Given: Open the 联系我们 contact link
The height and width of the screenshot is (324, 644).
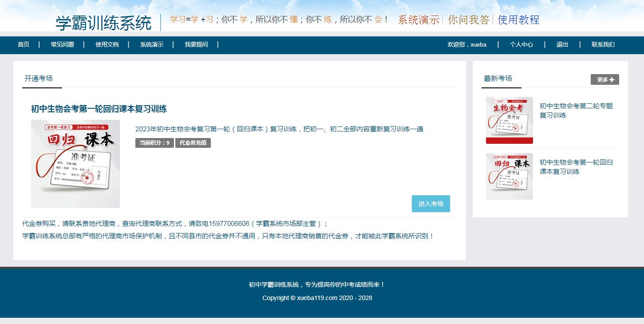Looking at the screenshot, I should tap(602, 45).
